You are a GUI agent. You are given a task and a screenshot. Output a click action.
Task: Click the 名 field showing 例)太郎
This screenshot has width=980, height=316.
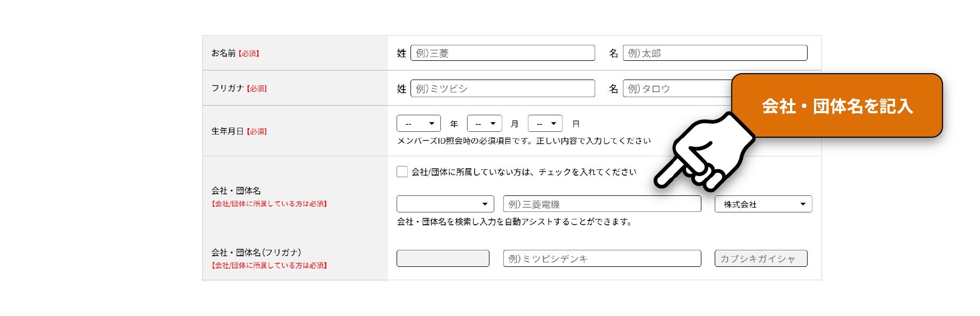coord(714,52)
